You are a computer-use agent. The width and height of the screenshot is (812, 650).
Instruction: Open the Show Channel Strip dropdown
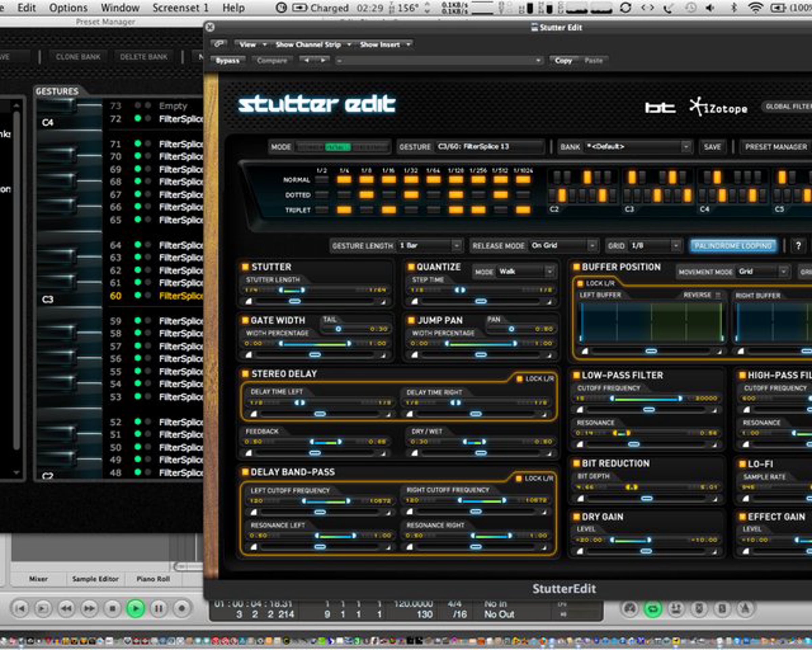click(313, 44)
